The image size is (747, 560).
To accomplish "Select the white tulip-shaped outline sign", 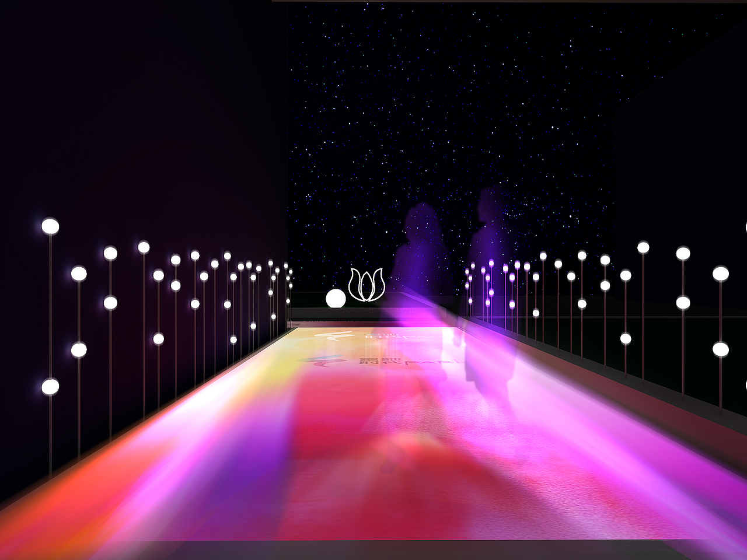I will click(x=366, y=285).
